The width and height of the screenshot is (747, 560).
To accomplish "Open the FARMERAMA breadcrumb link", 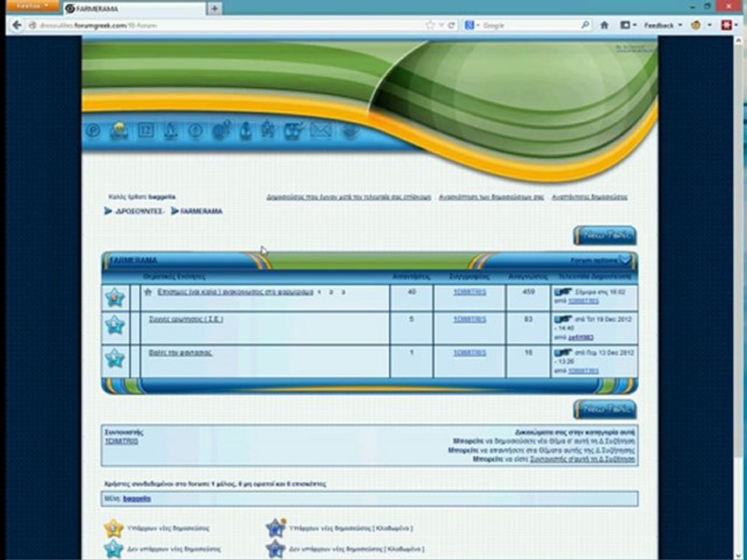I will [x=201, y=211].
